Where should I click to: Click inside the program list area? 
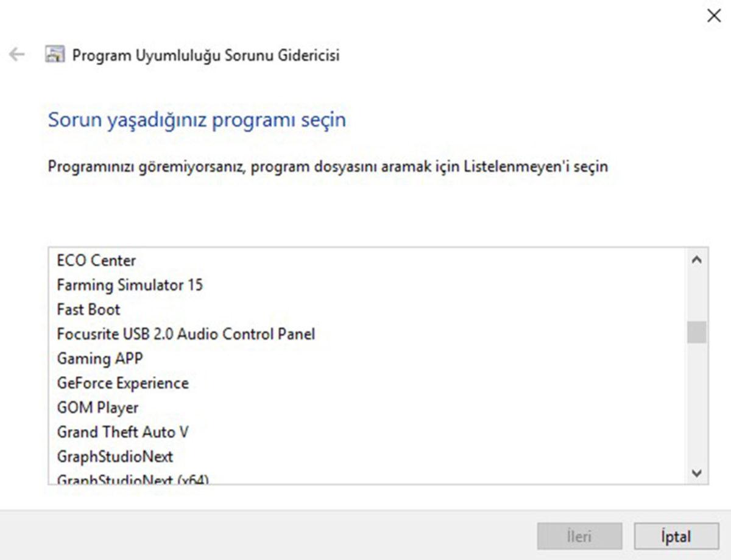point(365,365)
